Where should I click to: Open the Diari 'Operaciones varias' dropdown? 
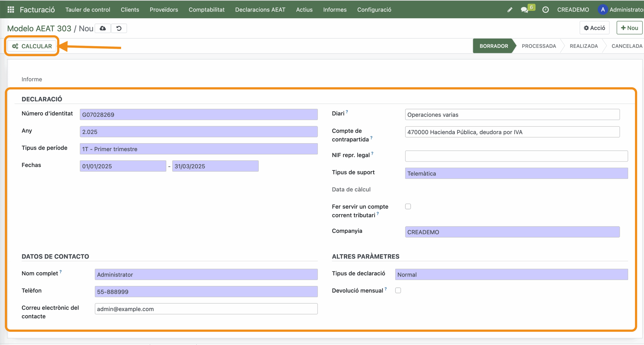[512, 115]
